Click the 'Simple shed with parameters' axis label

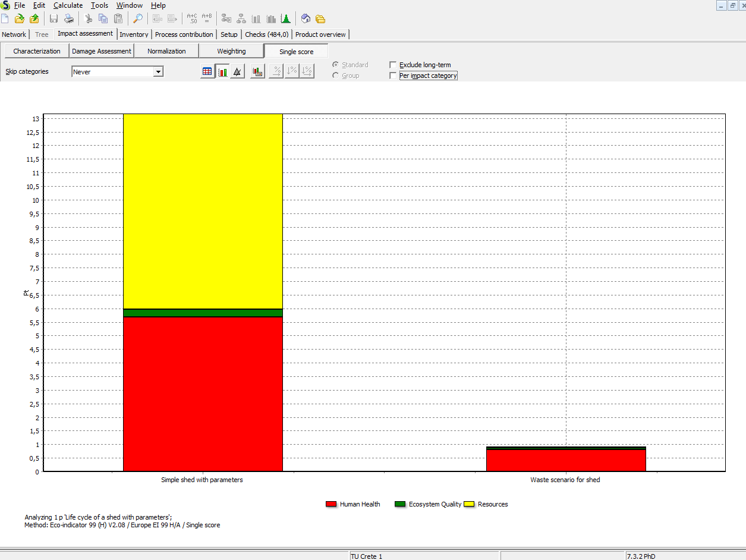pyautogui.click(x=202, y=480)
